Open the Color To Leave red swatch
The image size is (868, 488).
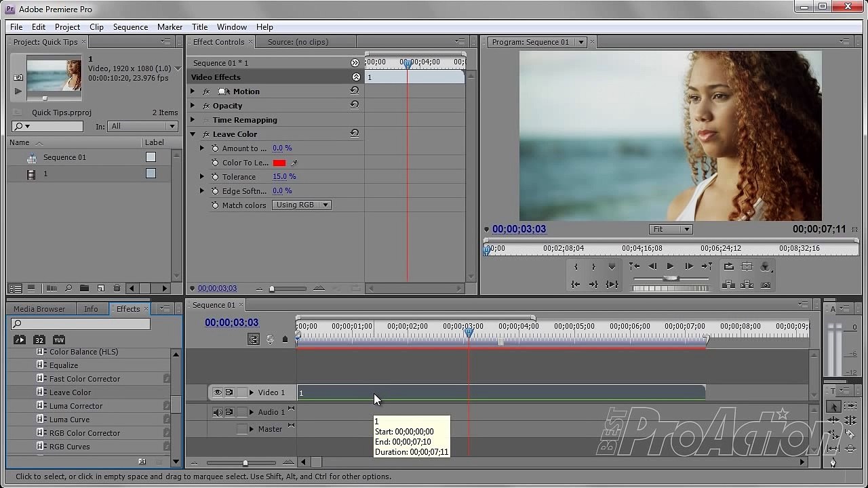coord(279,163)
